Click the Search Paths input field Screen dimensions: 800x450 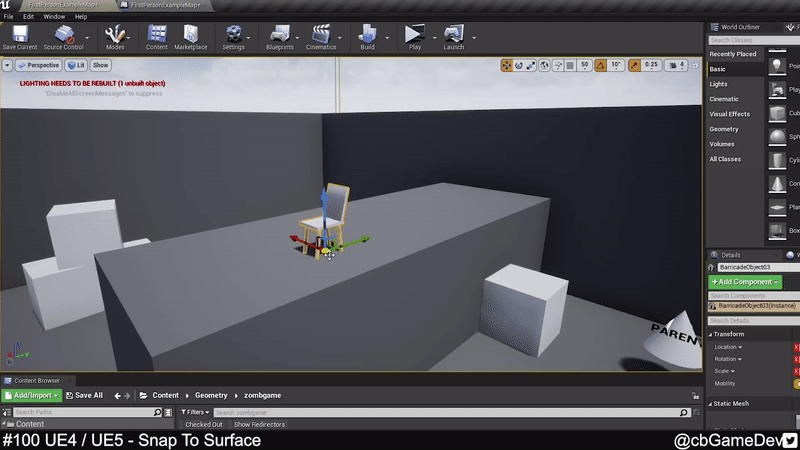87,412
